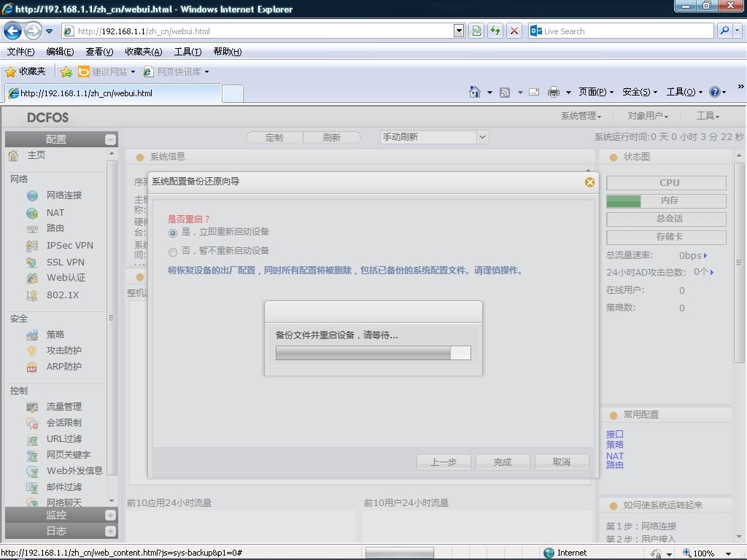Open the address bar history dropdown
747x560 pixels.
pyautogui.click(x=459, y=31)
